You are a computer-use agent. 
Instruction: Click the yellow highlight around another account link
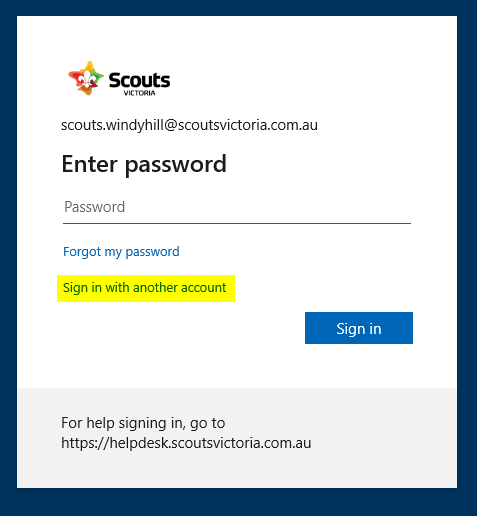click(x=146, y=288)
